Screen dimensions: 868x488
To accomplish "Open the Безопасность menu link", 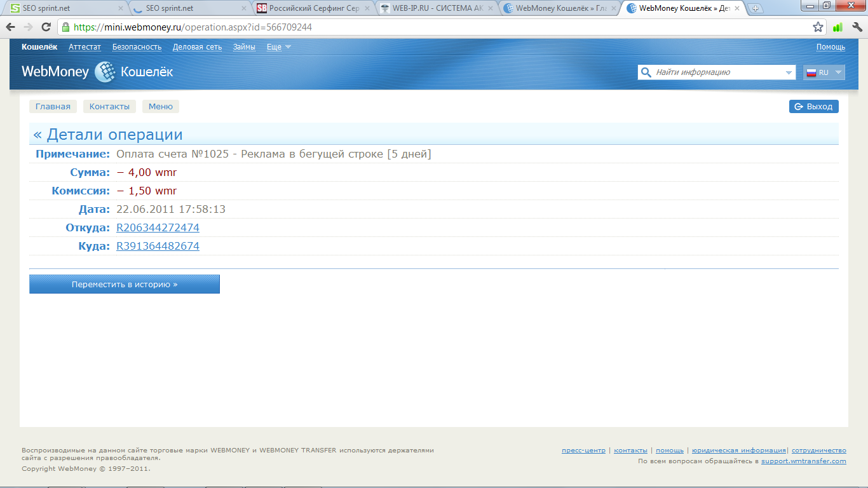I will [x=137, y=47].
